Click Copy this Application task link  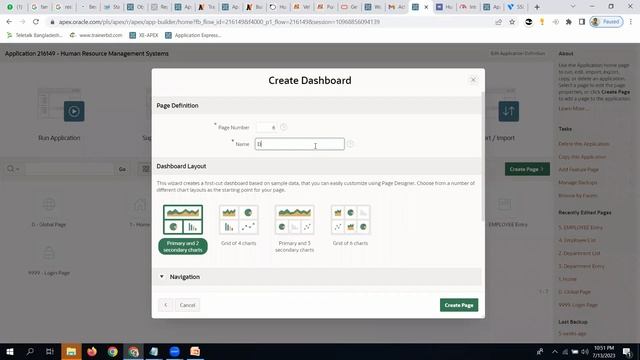(x=582, y=157)
